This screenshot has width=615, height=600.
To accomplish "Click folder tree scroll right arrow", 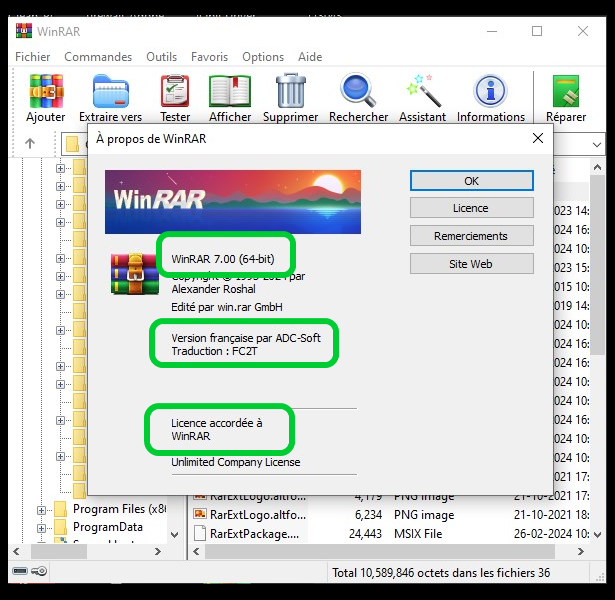I will point(158,551).
